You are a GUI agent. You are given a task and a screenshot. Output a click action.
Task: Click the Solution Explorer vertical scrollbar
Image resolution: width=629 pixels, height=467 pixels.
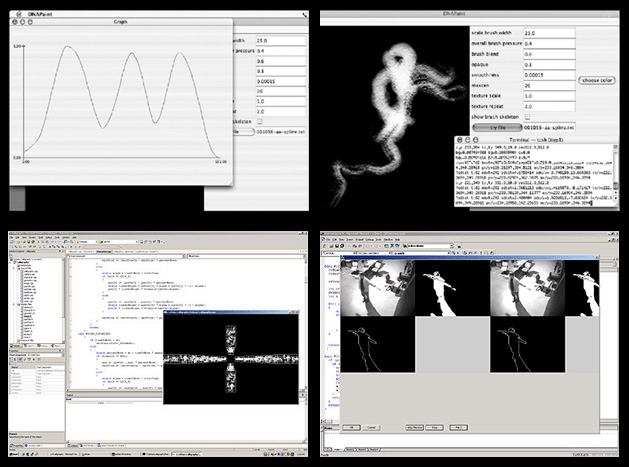coord(62,299)
